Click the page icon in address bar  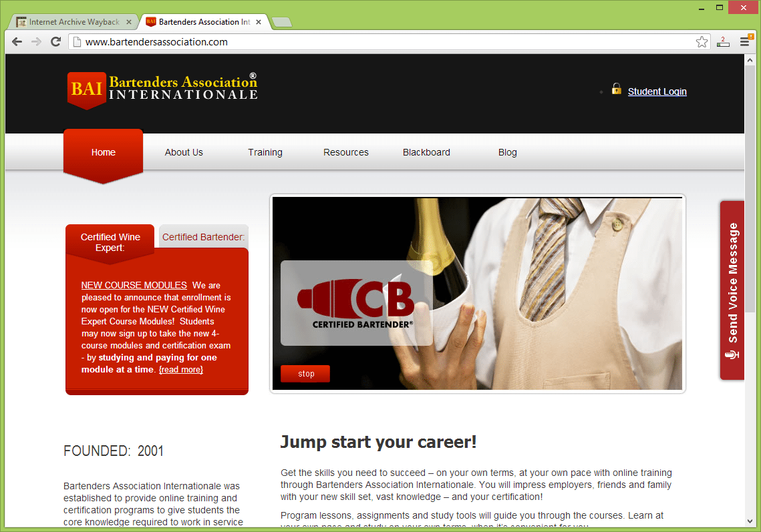[77, 41]
